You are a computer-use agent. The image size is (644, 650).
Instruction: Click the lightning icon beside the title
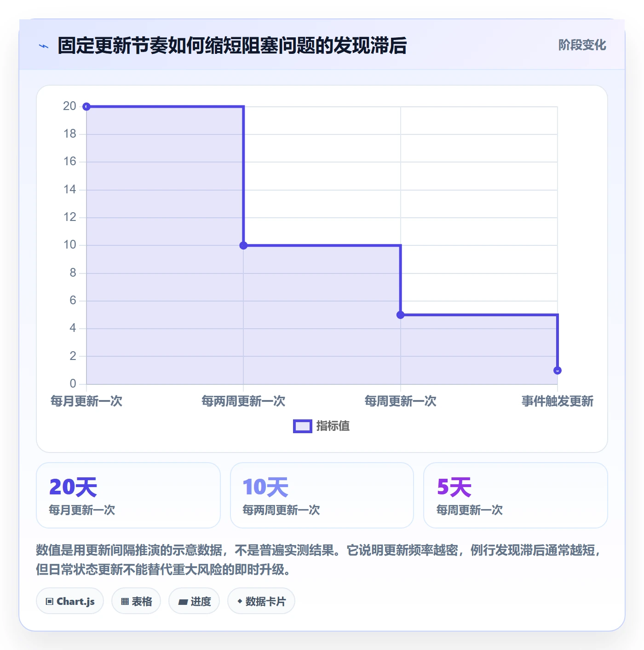pos(44,46)
